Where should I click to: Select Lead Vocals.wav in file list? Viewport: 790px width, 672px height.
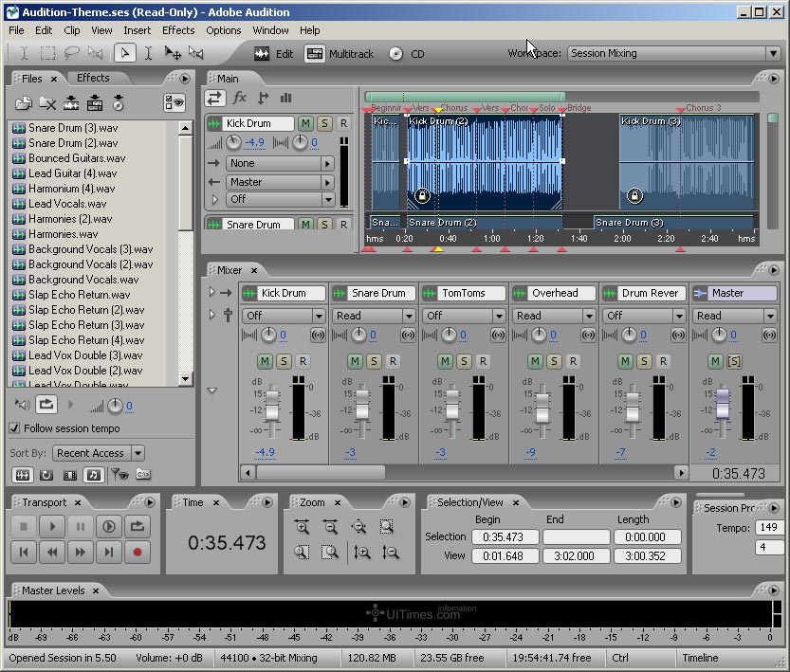(67, 204)
